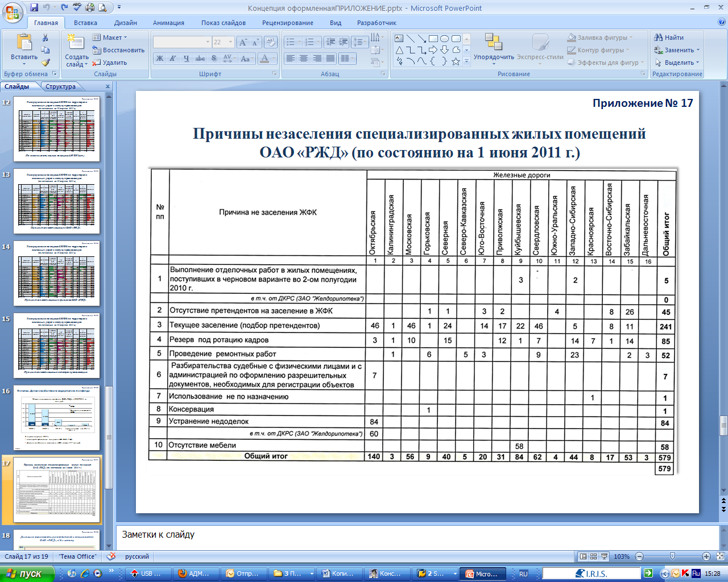Switch to Normal view in status bar
This screenshot has width=728, height=582.
pos(582,556)
